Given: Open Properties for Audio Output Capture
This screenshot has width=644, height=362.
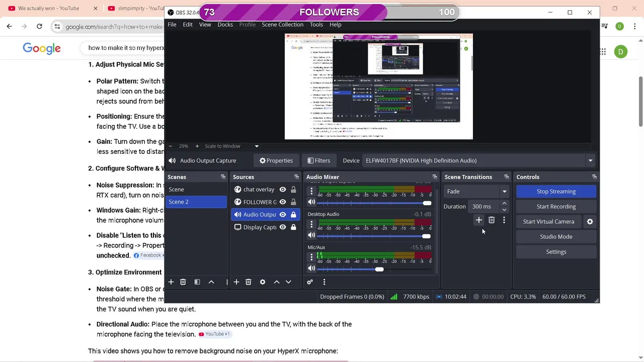Looking at the screenshot, I should tap(276, 161).
